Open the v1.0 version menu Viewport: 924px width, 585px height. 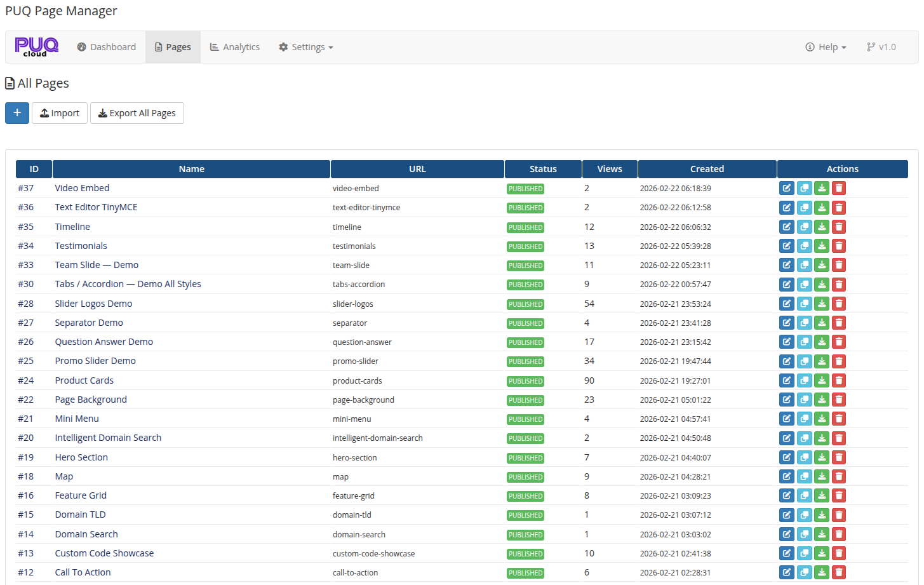(881, 46)
